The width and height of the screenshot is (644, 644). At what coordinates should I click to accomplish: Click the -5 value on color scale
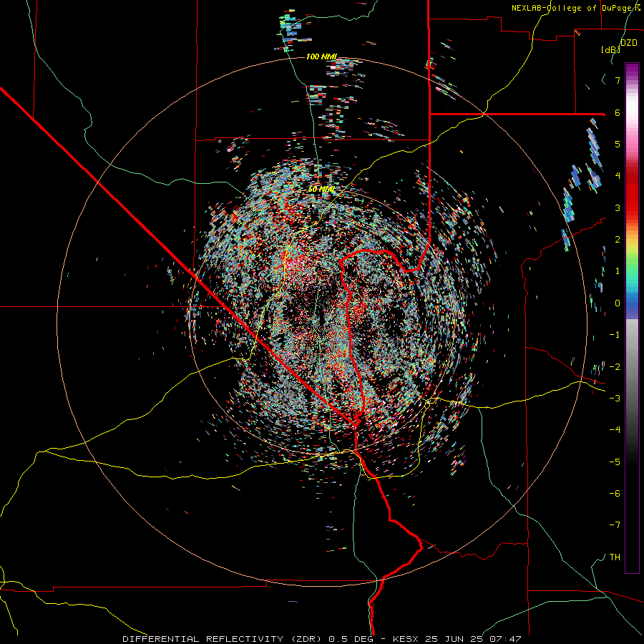615,462
